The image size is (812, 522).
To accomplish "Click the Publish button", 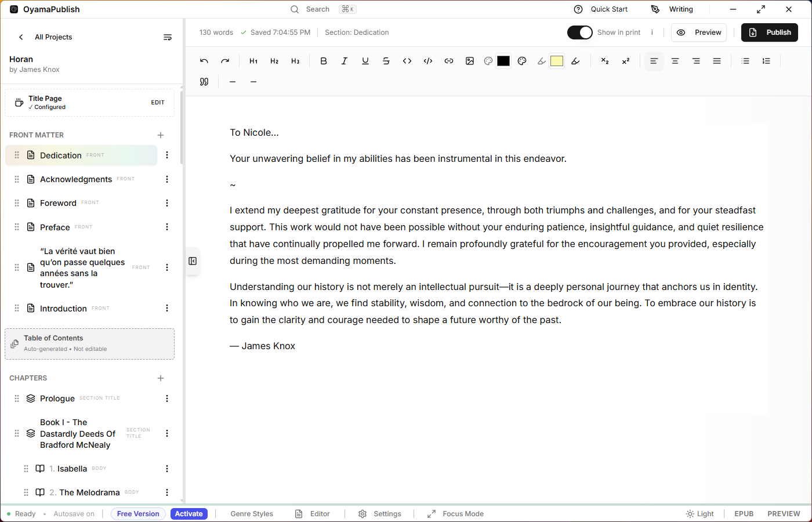I will coord(770,32).
